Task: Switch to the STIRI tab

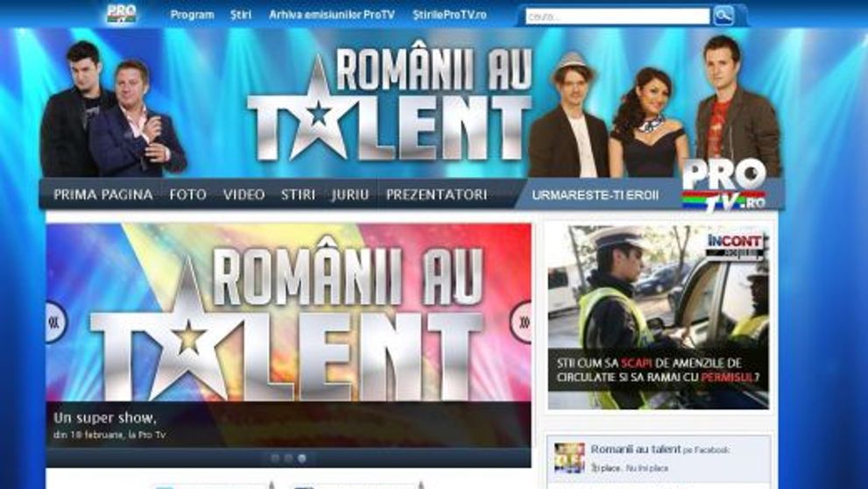Action: 298,195
